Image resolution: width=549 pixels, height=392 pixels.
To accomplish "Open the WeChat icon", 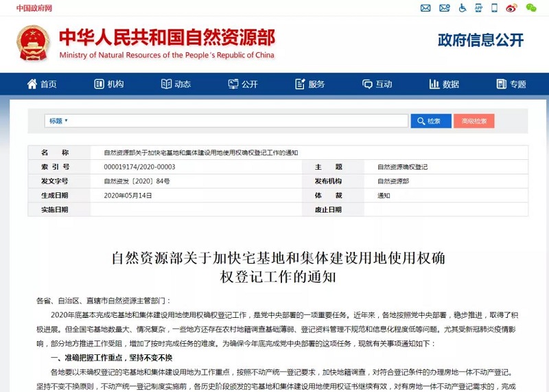I will point(531,8).
